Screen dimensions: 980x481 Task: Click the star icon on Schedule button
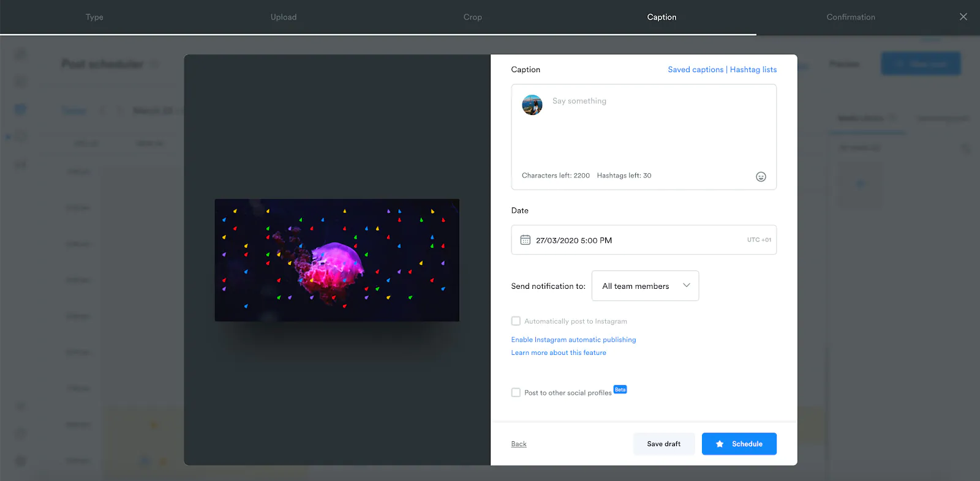(x=720, y=444)
